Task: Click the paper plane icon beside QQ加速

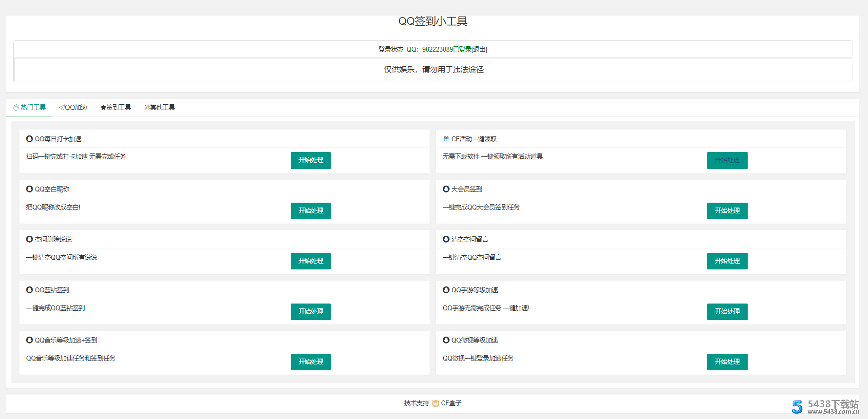Action: point(61,107)
